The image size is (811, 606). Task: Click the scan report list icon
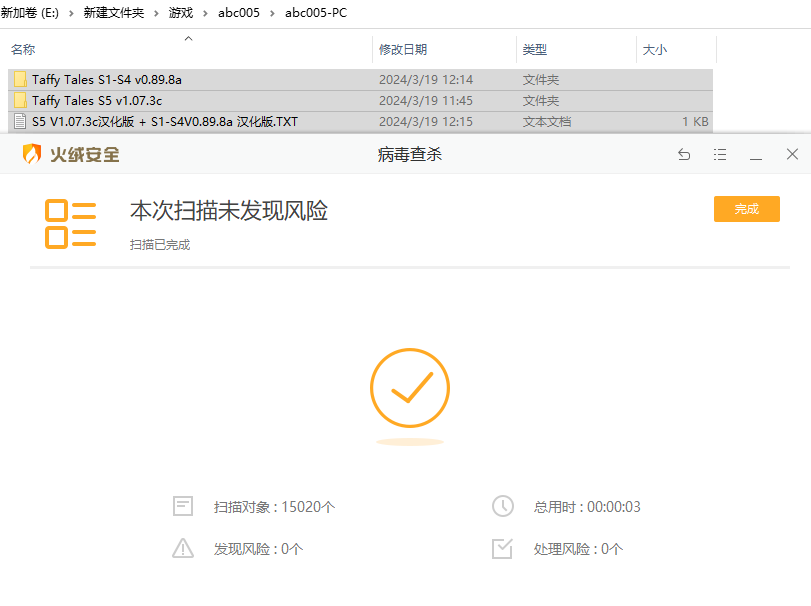70,223
